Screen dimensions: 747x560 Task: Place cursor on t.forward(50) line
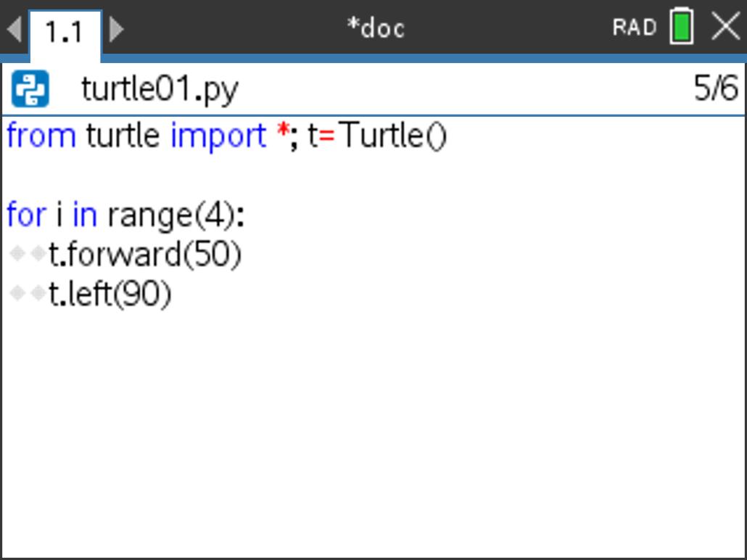coord(145,255)
